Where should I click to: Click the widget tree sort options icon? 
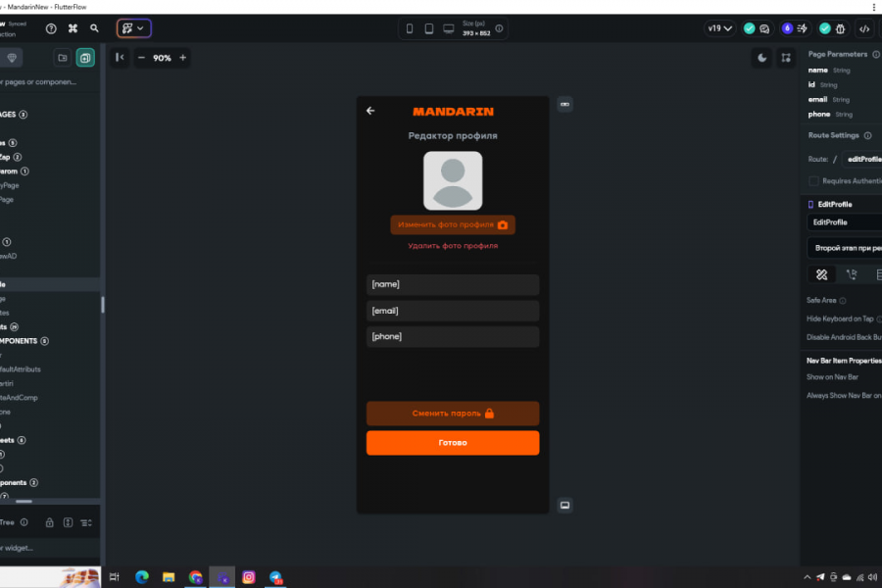pos(86,522)
